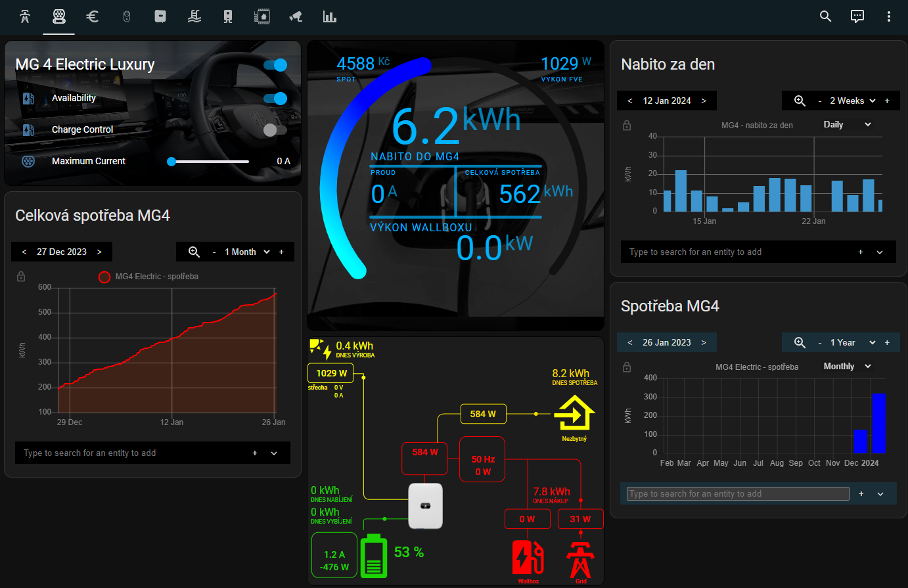The width and height of the screenshot is (908, 588).
Task: Disable the Availability switch
Action: click(275, 99)
